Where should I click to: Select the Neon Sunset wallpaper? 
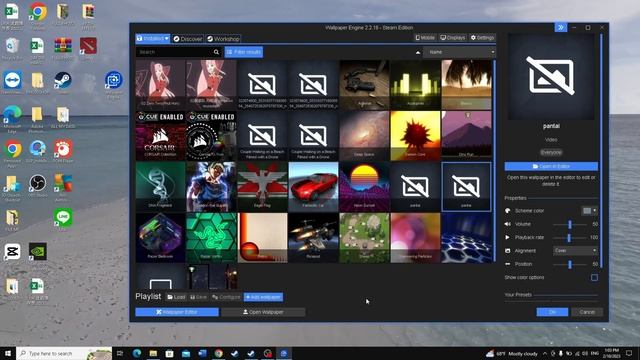[x=364, y=187]
